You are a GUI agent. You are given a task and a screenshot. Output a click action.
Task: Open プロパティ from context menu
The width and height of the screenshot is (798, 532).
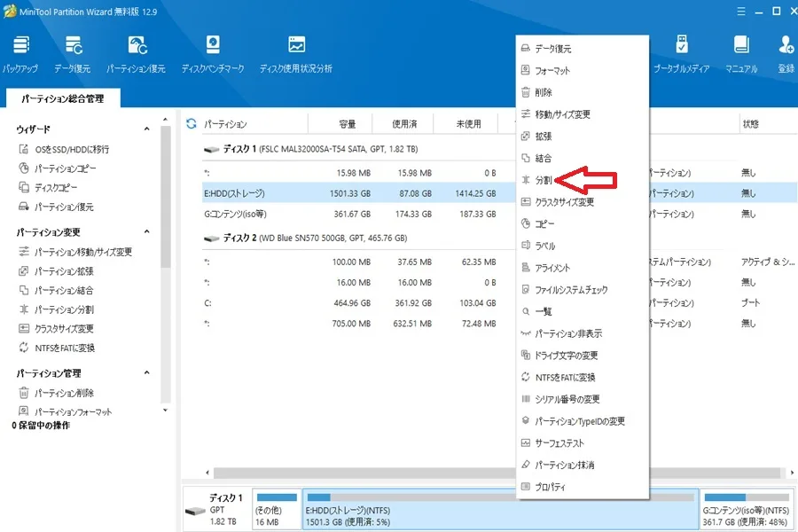(583, 487)
